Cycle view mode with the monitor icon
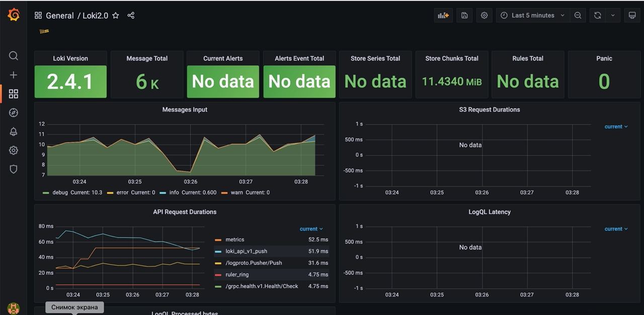 (x=632, y=16)
